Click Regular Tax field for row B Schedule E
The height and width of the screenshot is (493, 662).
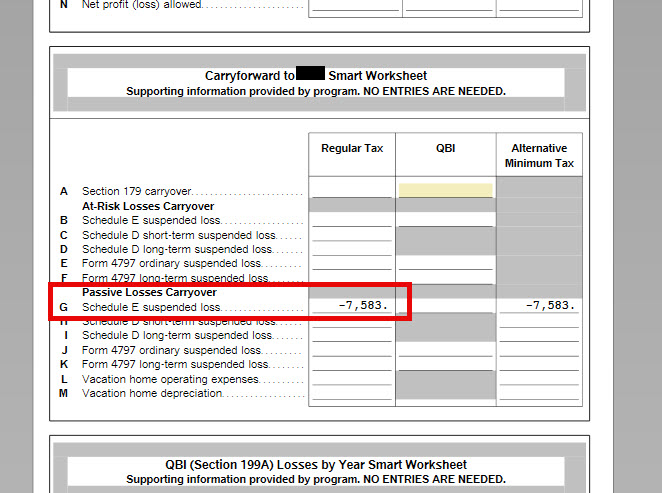point(352,219)
